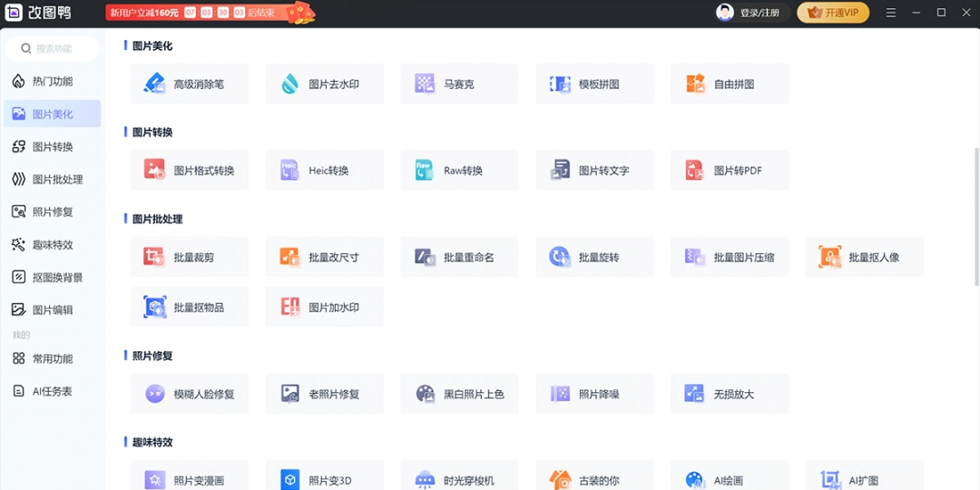
Task: Switch to 热门功能 in sidebar
Action: tap(52, 82)
